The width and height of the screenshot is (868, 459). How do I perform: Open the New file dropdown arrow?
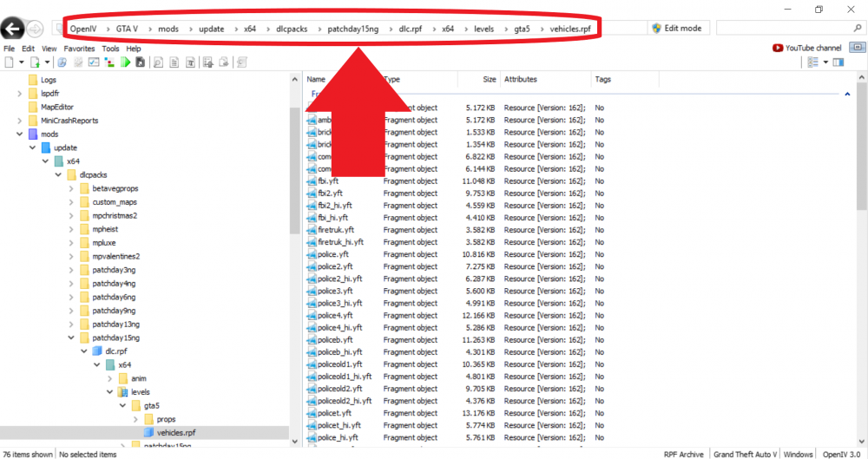click(21, 62)
